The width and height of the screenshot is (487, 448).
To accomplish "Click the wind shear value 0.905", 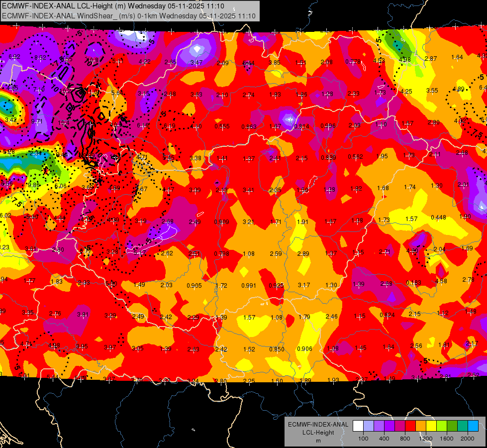I will point(194,285).
